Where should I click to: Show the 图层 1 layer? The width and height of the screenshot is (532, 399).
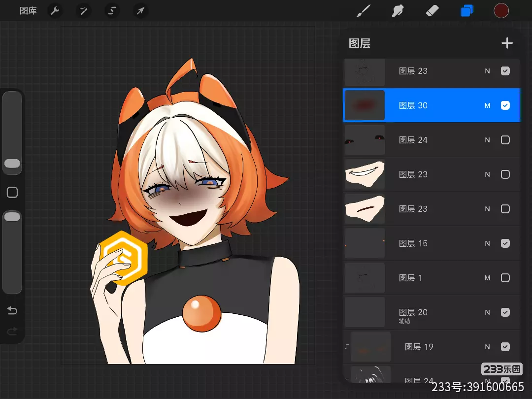pyautogui.click(x=505, y=278)
